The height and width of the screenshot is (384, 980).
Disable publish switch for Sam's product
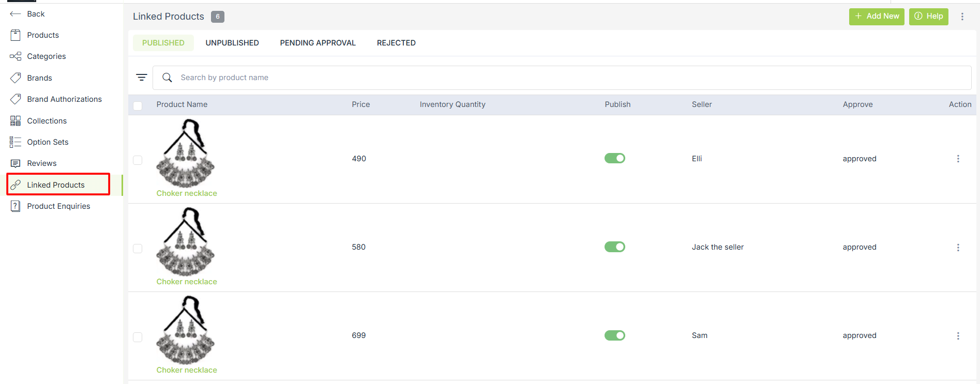click(614, 335)
